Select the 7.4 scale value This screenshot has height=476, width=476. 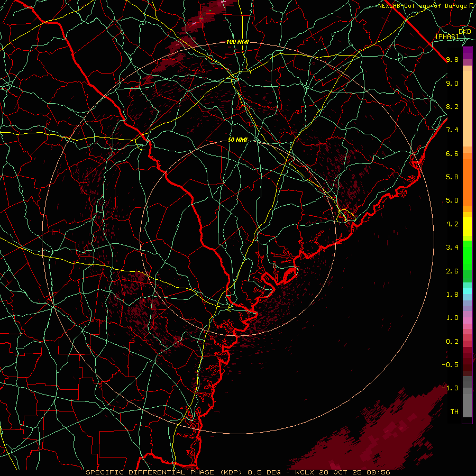(452, 130)
